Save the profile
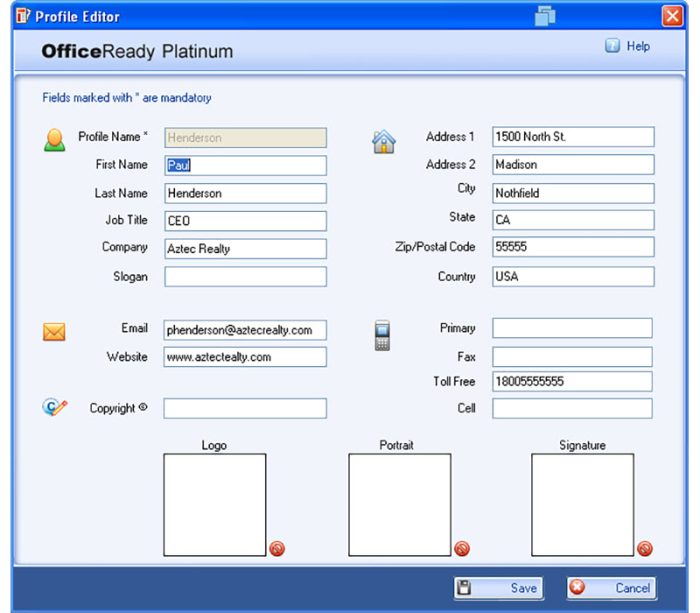This screenshot has height=613, width=700. pos(499,588)
